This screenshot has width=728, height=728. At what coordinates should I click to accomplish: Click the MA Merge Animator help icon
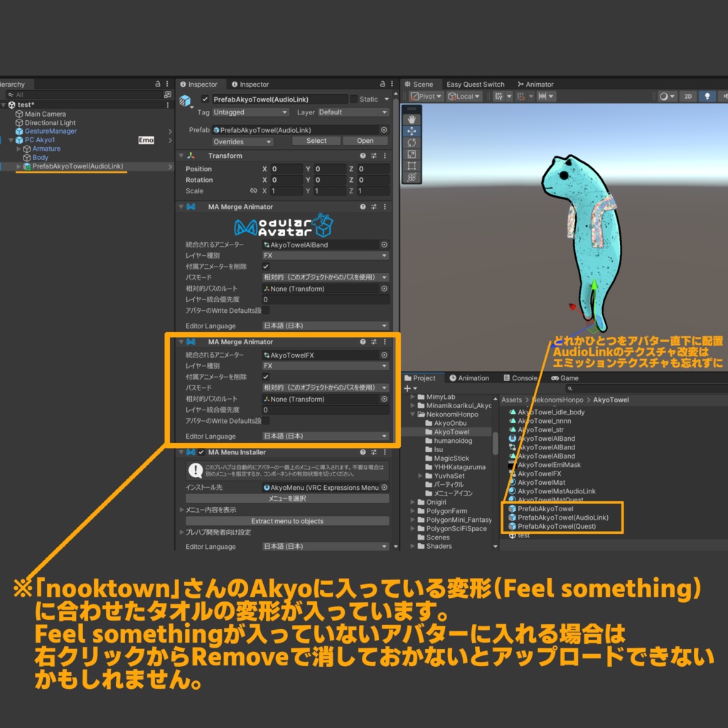(363, 207)
